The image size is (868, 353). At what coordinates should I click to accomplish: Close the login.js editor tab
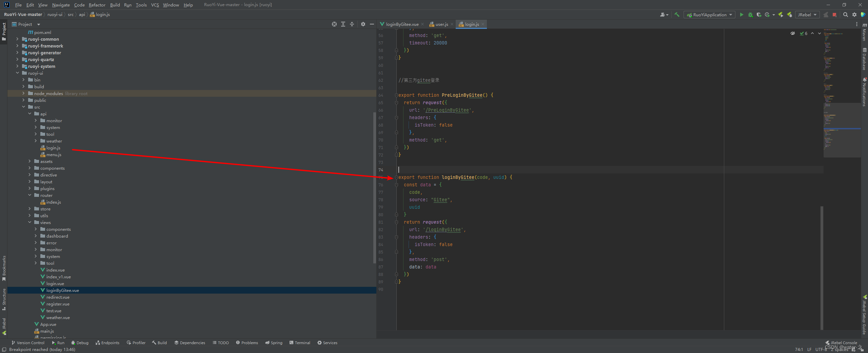coord(483,24)
